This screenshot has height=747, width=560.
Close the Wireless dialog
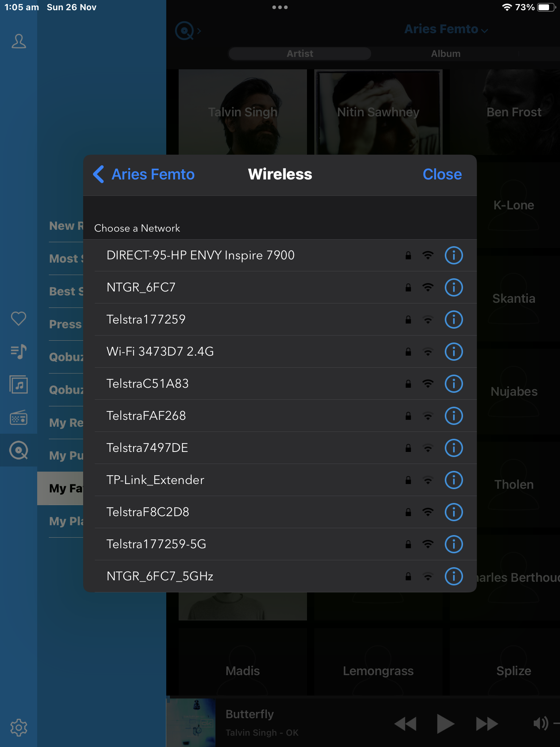[442, 174]
